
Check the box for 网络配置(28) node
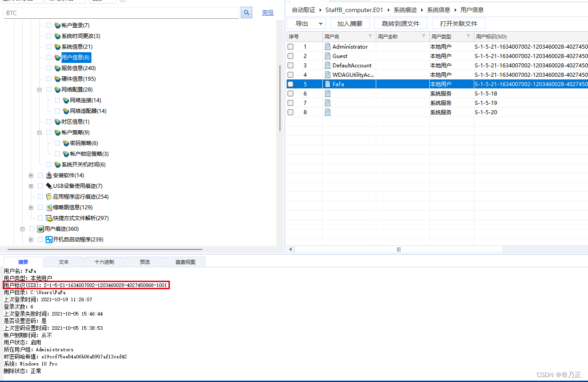point(49,90)
